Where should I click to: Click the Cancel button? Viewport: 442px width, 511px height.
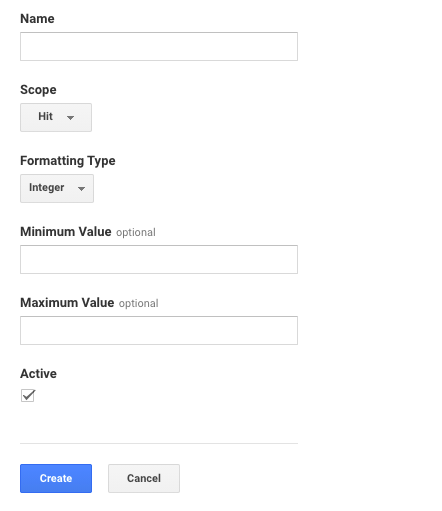[x=144, y=478]
